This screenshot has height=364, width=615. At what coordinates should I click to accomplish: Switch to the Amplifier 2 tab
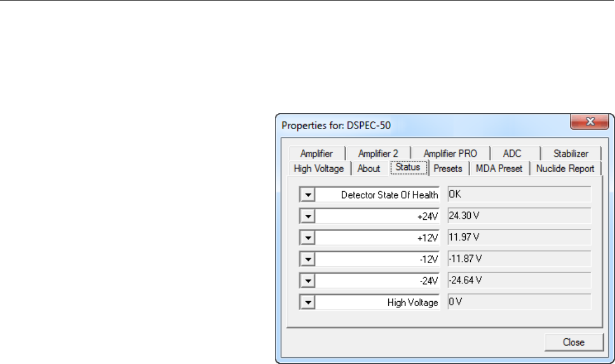coord(378,153)
